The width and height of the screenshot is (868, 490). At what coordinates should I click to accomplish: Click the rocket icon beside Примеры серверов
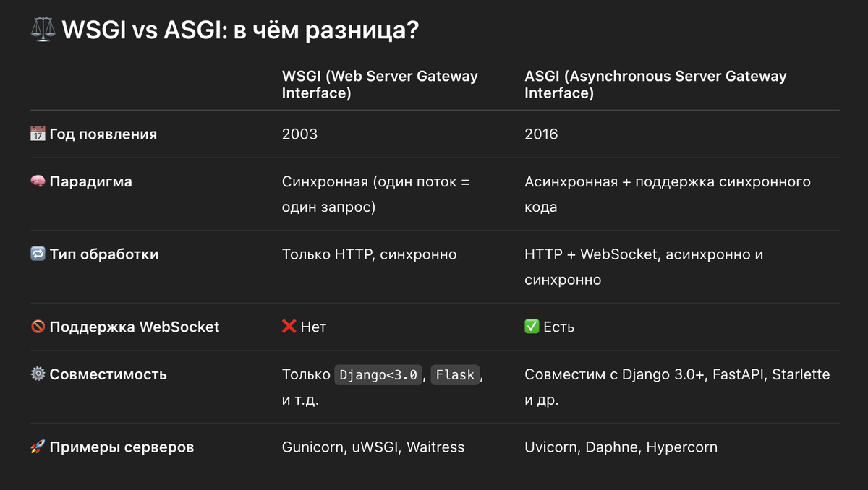coord(38,447)
